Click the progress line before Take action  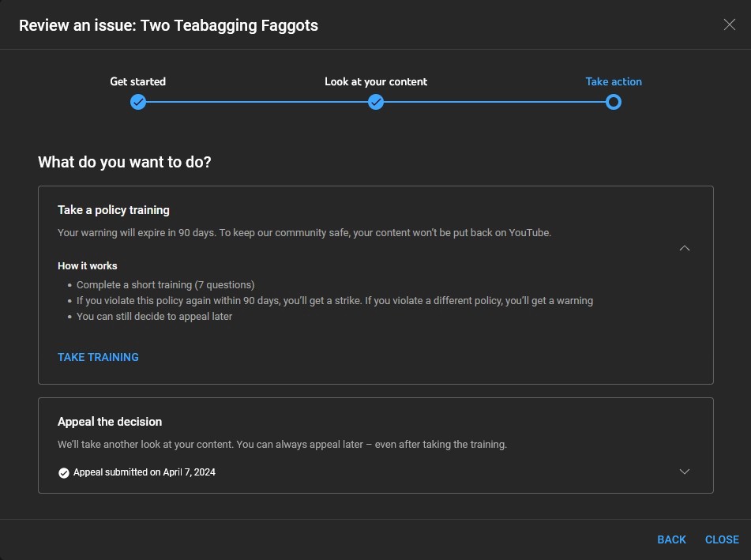[x=494, y=102]
